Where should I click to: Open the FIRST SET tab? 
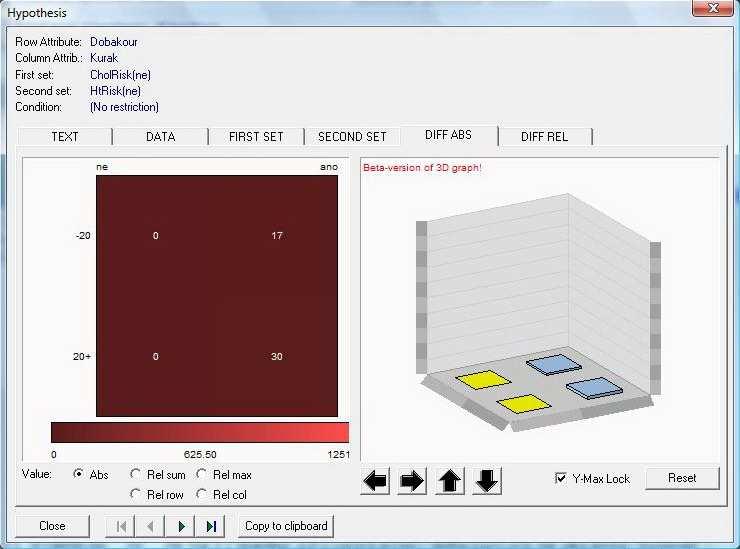pos(256,137)
